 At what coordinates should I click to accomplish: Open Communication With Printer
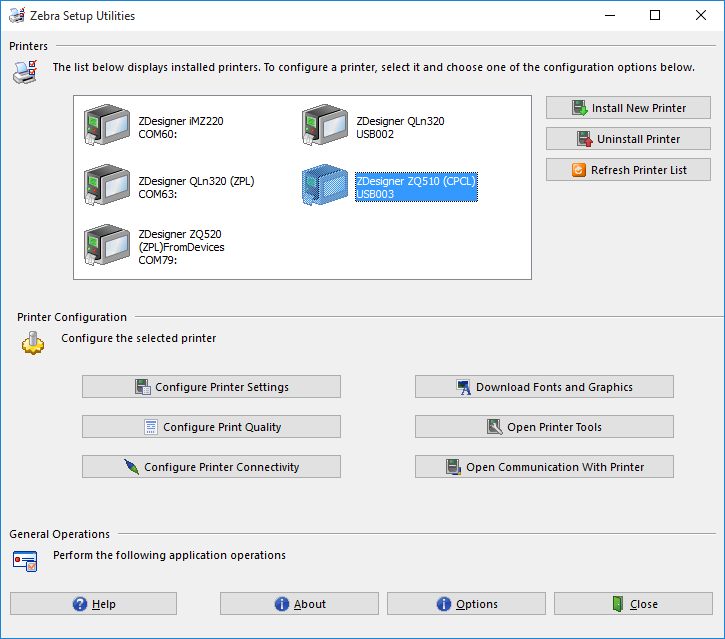(x=544, y=467)
